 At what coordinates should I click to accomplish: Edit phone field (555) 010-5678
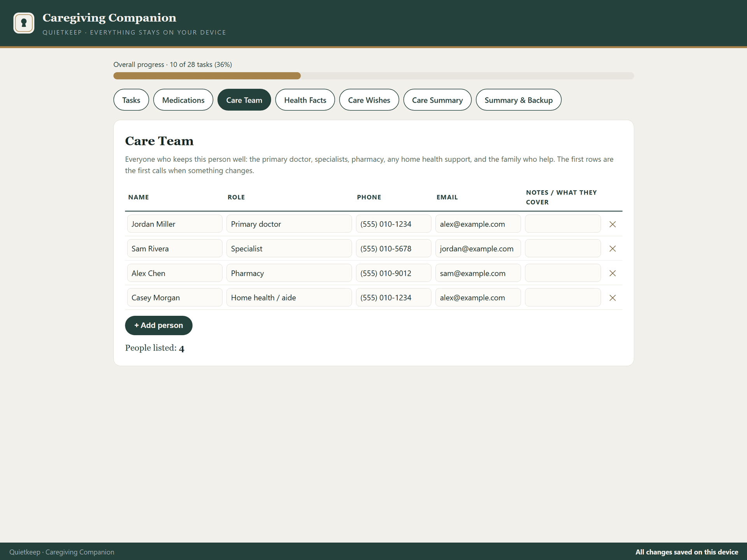(x=393, y=248)
